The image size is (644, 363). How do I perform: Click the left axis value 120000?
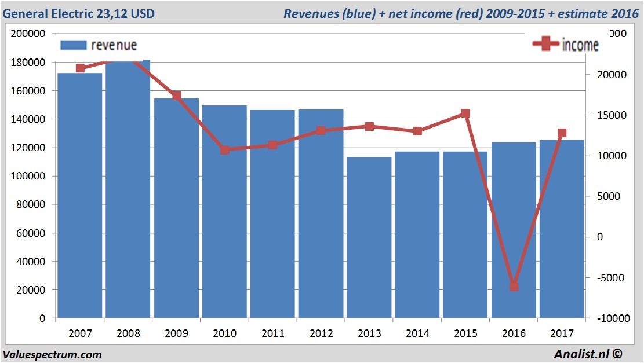point(28,148)
